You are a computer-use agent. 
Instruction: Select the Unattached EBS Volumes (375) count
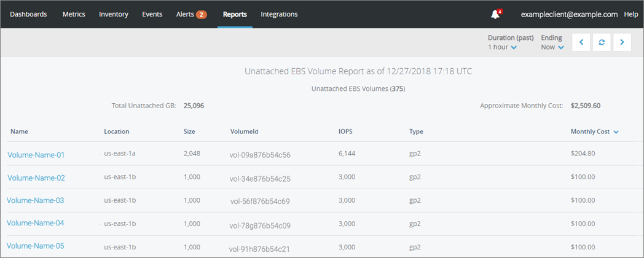tap(358, 88)
